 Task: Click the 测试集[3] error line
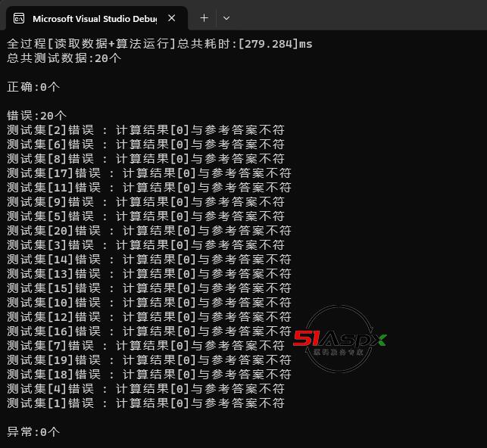coord(145,245)
